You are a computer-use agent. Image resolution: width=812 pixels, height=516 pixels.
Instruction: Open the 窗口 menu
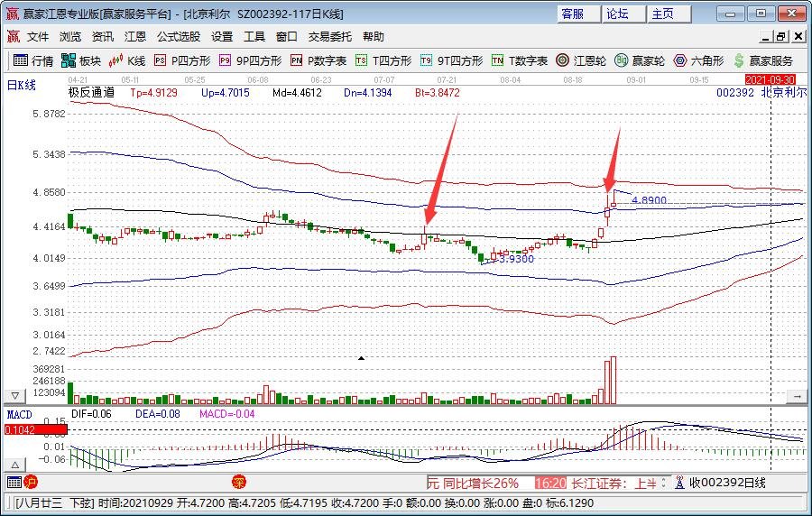pyautogui.click(x=286, y=37)
